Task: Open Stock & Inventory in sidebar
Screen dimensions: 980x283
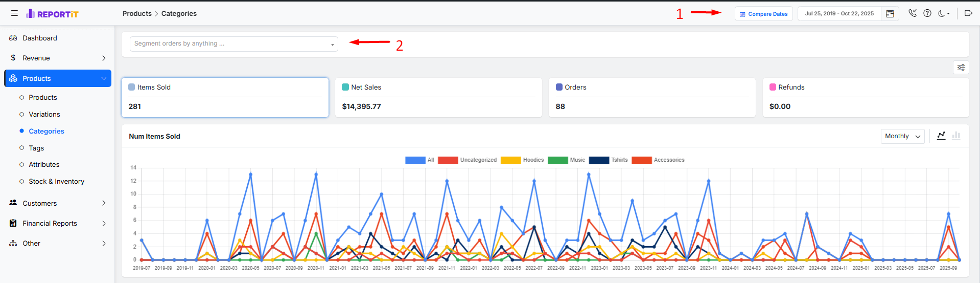Action: click(56, 182)
